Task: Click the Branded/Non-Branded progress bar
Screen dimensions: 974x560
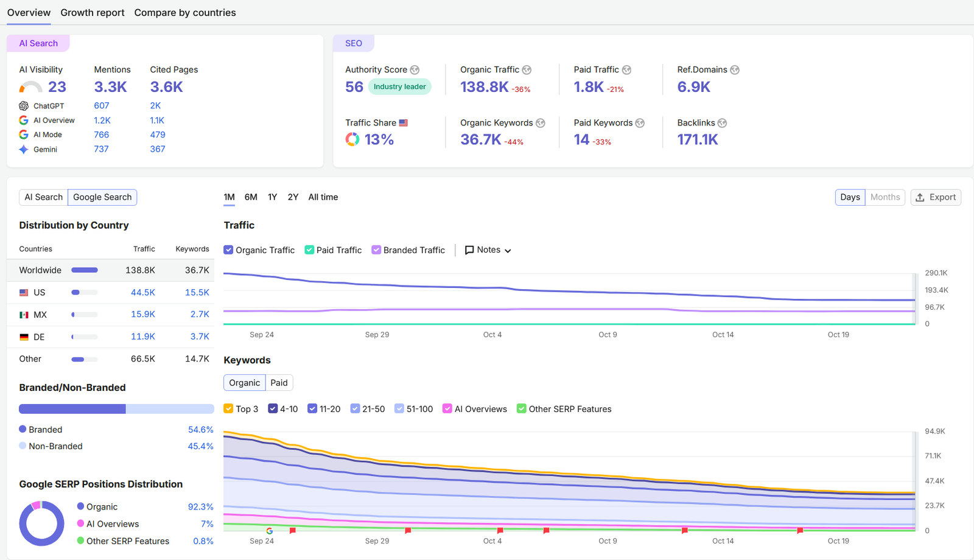Action: [116, 409]
